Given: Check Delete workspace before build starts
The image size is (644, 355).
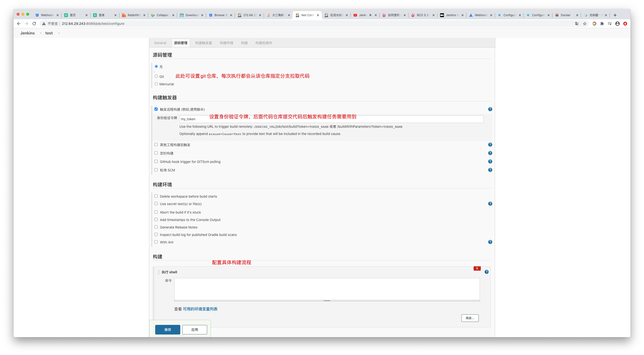Looking at the screenshot, I should [x=156, y=196].
